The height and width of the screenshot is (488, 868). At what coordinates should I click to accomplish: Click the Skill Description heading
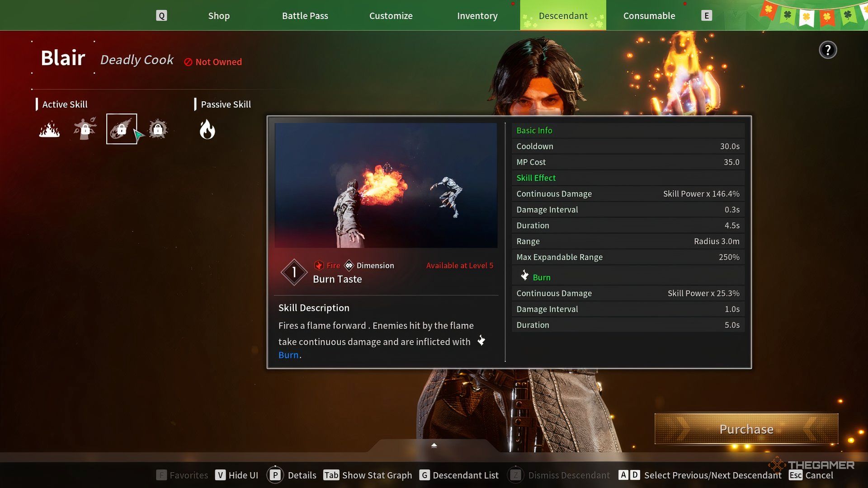tap(314, 308)
